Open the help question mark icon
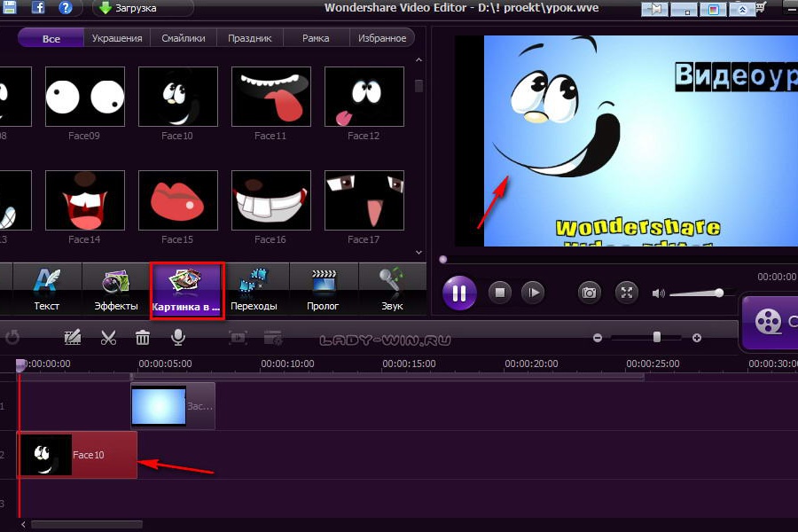 (65, 7)
